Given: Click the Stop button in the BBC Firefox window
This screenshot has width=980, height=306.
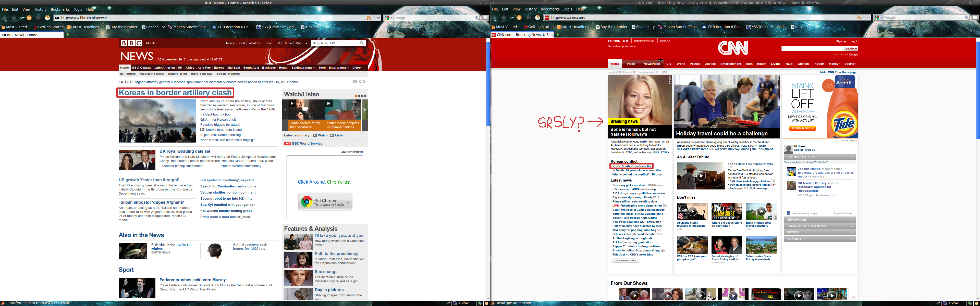Looking at the screenshot, I should click(38, 18).
